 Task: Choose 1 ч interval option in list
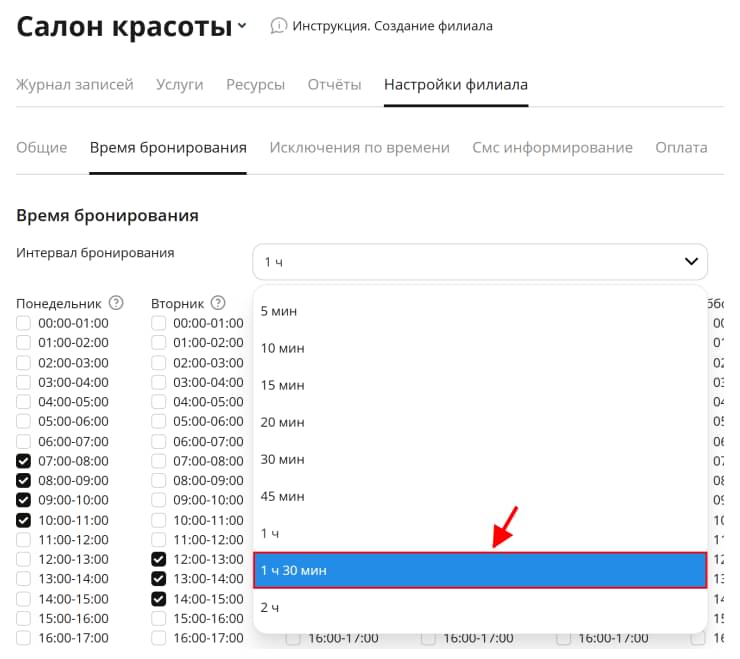[x=480, y=533]
